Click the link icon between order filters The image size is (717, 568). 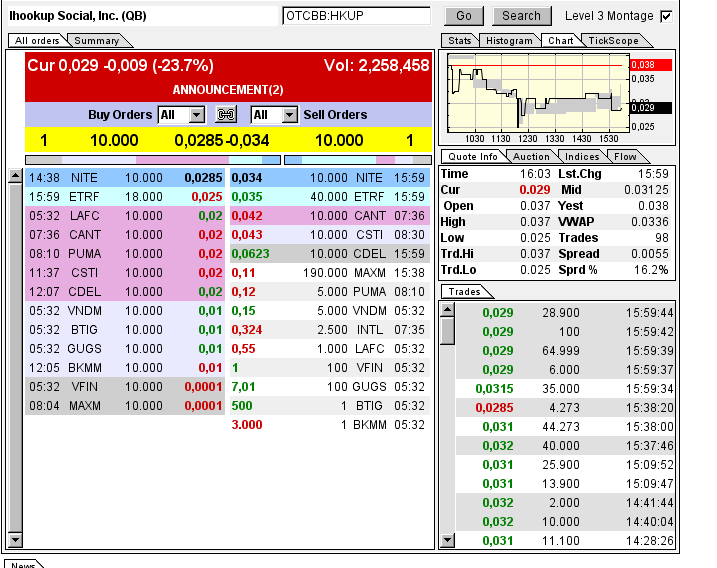(x=225, y=115)
